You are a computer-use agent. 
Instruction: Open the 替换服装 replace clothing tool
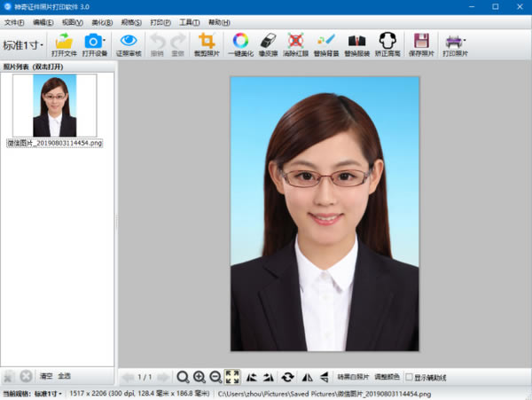[x=356, y=41]
